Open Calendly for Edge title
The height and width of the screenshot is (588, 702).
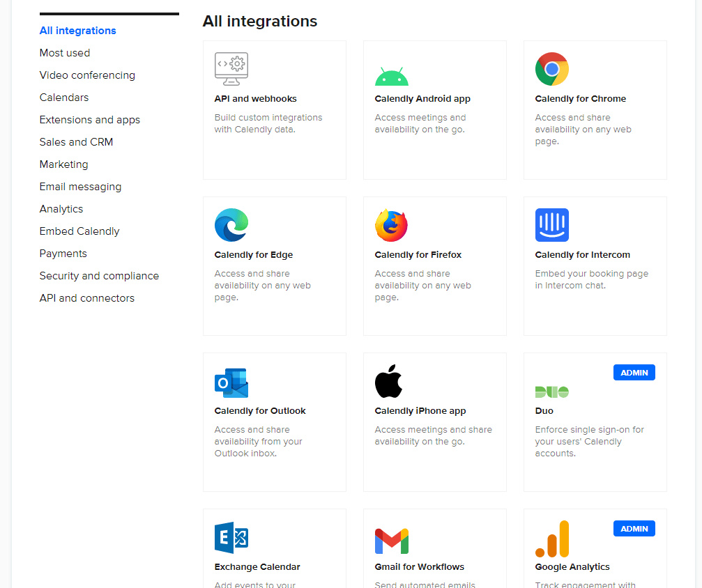(253, 254)
